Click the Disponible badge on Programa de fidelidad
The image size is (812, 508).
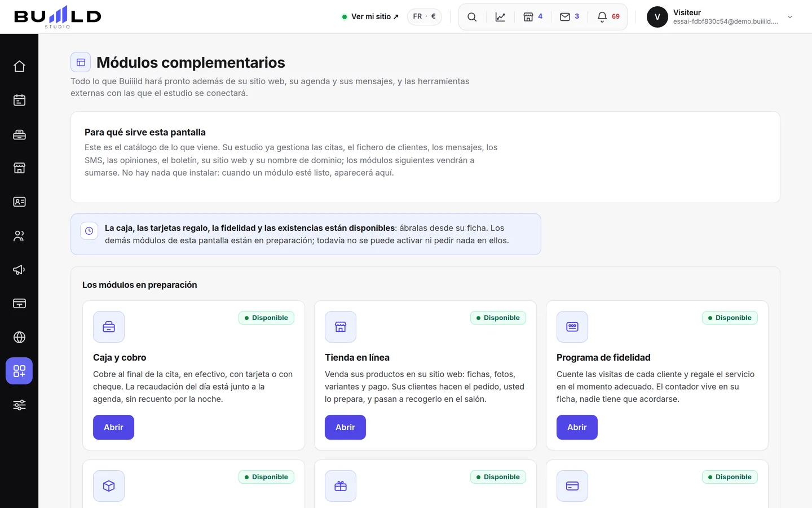730,318
